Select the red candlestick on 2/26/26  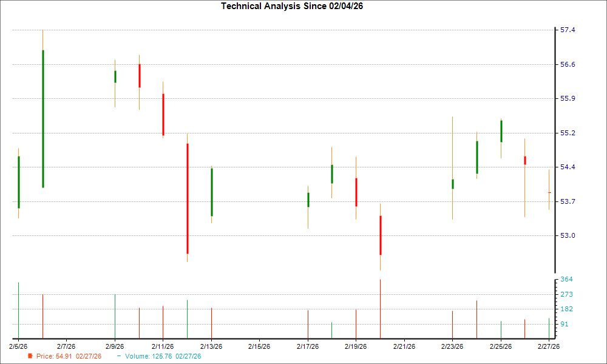(524, 159)
